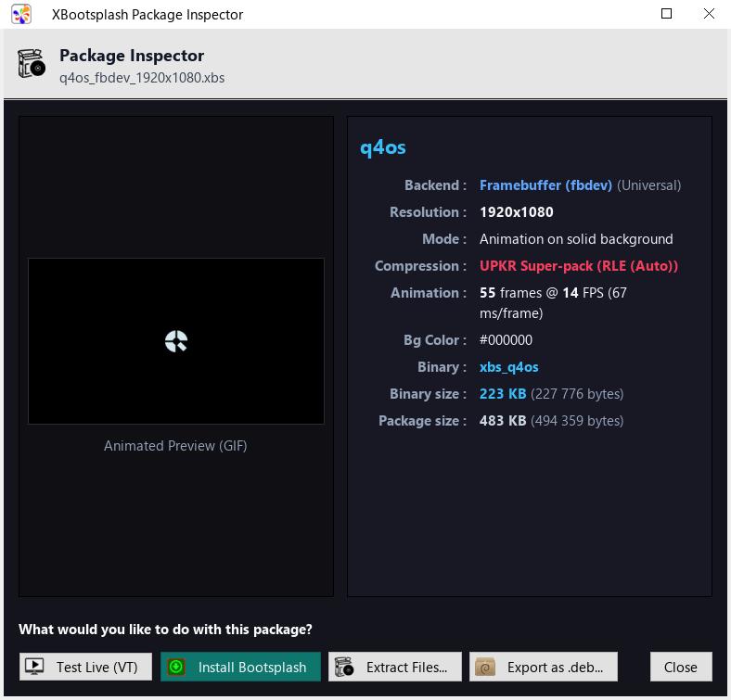The image size is (731, 700).
Task: Click the q4os_fbdev_1920x1080.xbs filename
Action: (x=142, y=77)
